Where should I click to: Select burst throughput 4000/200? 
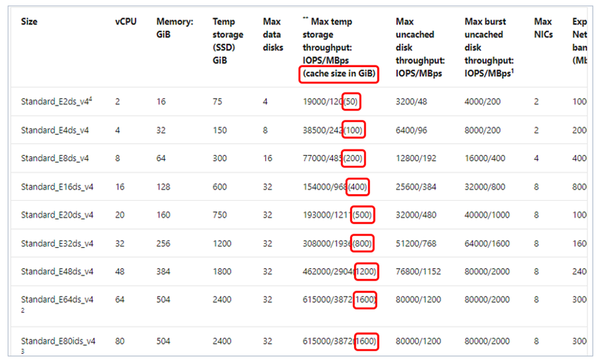click(x=483, y=102)
